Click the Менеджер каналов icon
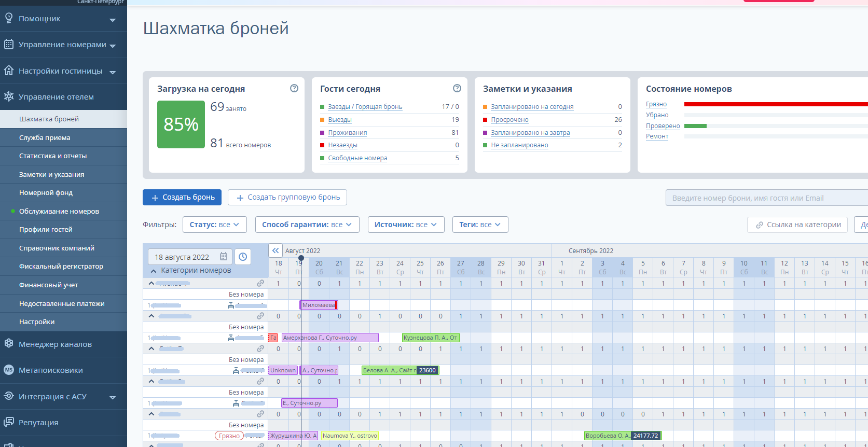868x447 pixels. [x=9, y=343]
